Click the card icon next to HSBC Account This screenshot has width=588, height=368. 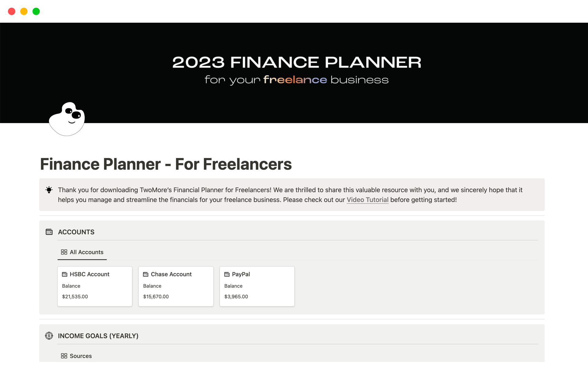pos(65,274)
